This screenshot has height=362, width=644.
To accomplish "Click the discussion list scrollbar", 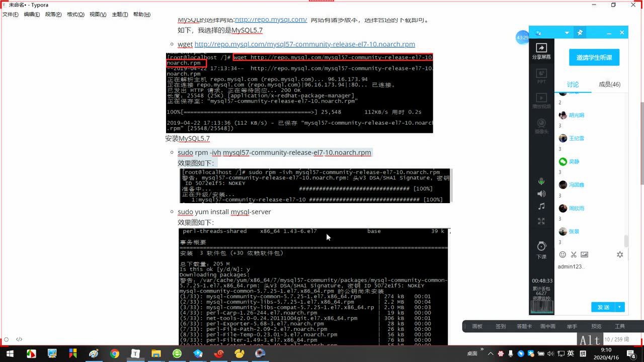I will pos(626,240).
